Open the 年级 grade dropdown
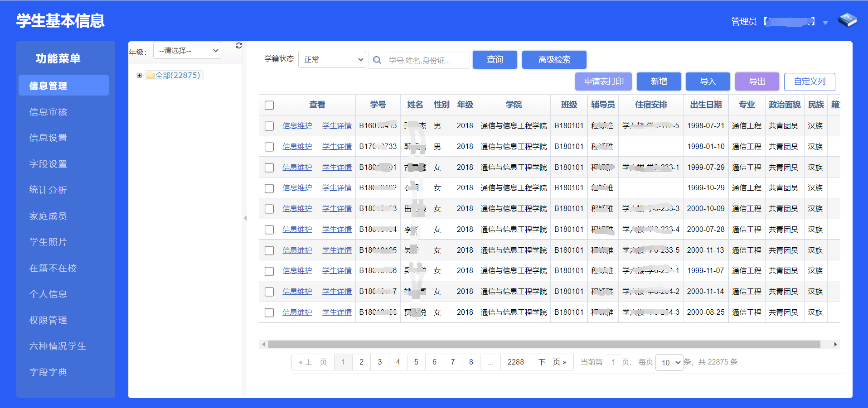Screen dimensions: 868x408 coord(187,50)
